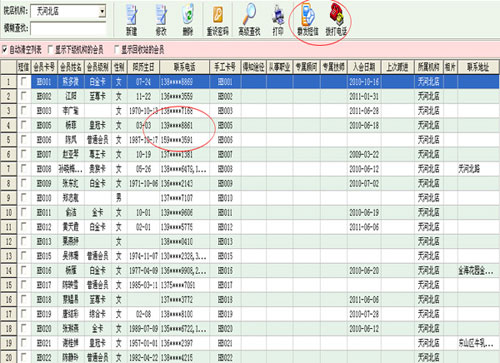Click the 新建 (New) member icon
500x363 pixels.
point(132,19)
